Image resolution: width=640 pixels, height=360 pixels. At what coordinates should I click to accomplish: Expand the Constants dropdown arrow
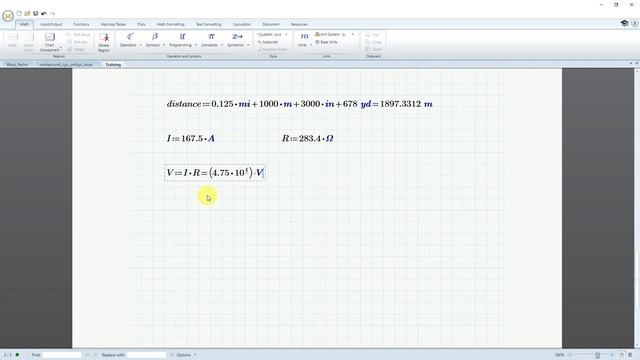click(x=222, y=45)
